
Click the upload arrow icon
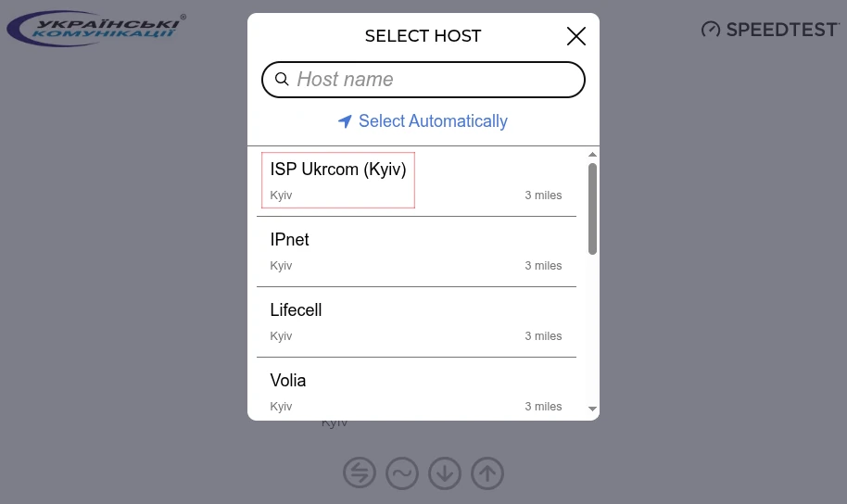click(x=487, y=472)
